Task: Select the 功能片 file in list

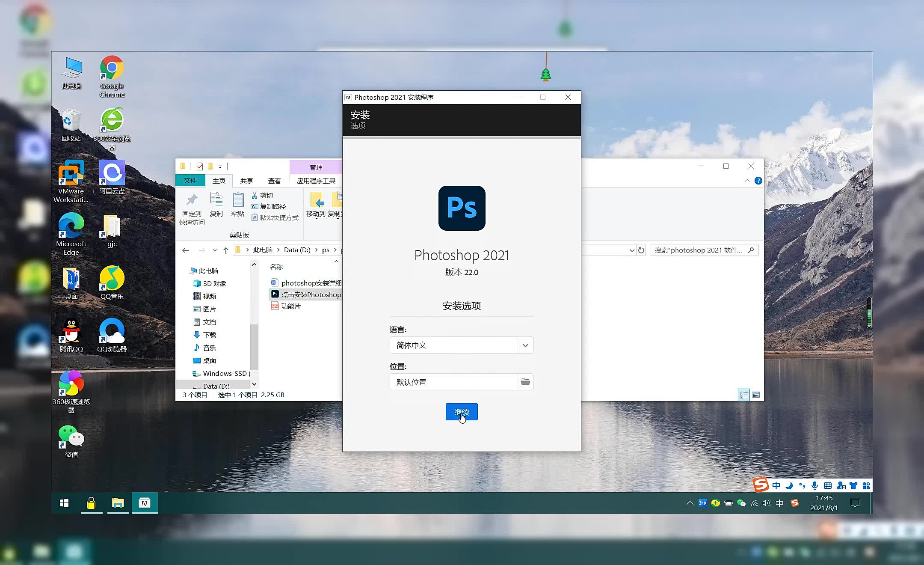Action: tap(286, 306)
